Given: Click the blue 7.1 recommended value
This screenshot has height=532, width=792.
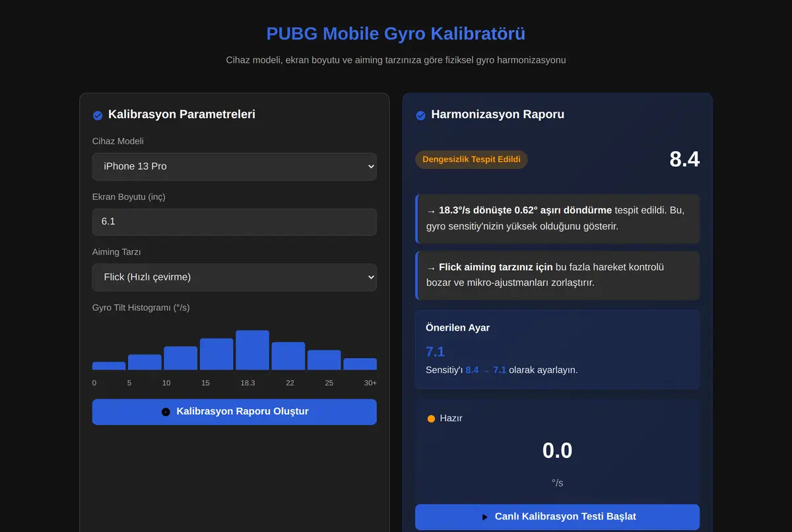Looking at the screenshot, I should click(x=435, y=352).
